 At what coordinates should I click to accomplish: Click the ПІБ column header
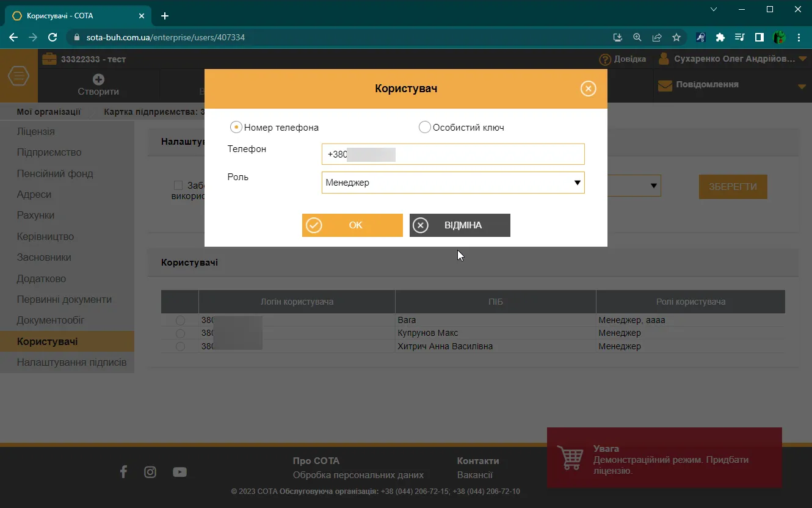click(x=496, y=302)
